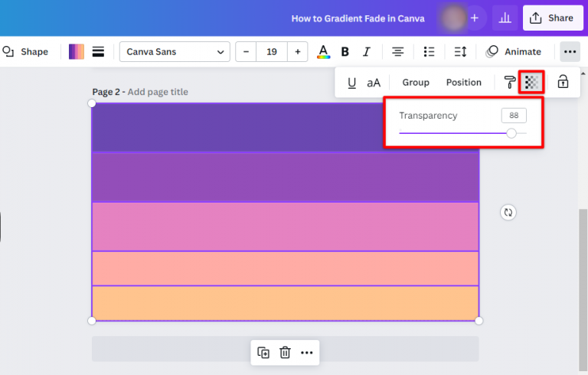
Task: Open the border style lines icon
Action: (x=98, y=52)
